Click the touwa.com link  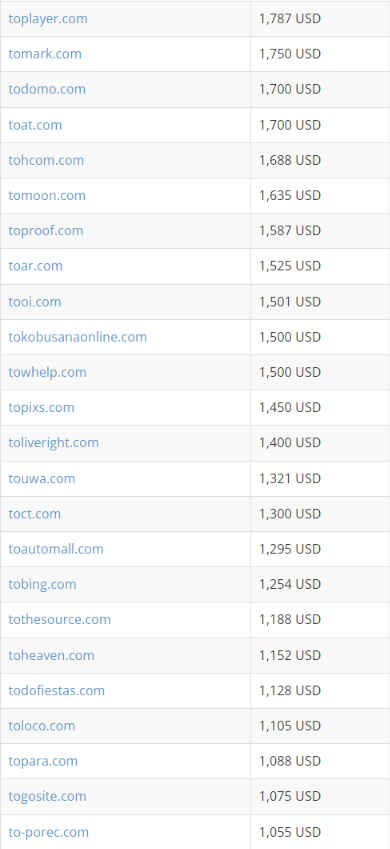pos(42,479)
